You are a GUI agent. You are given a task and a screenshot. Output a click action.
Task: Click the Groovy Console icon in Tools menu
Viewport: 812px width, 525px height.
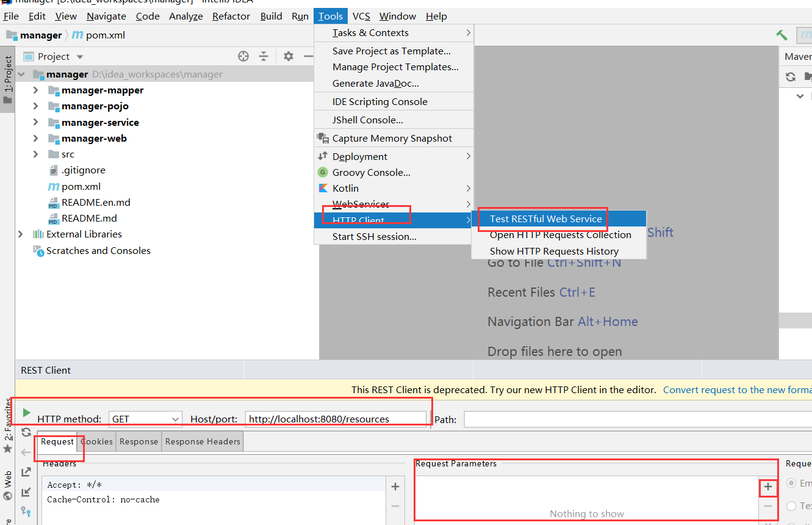point(323,172)
